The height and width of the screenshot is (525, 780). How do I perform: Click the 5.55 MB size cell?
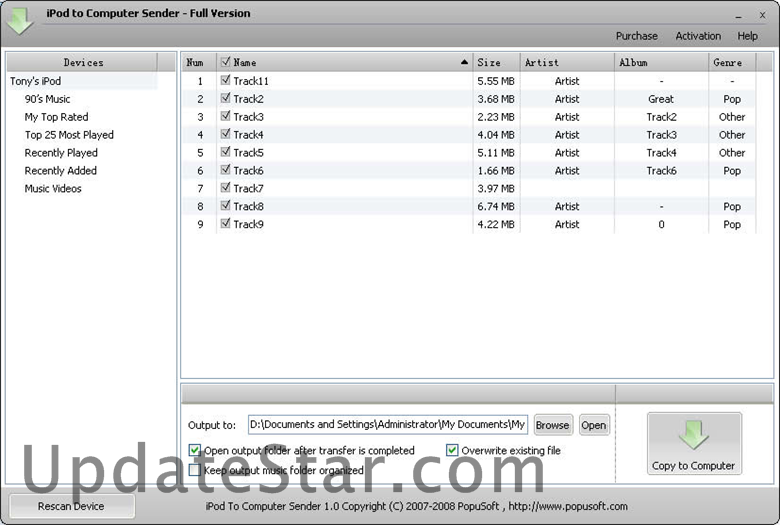click(x=496, y=81)
